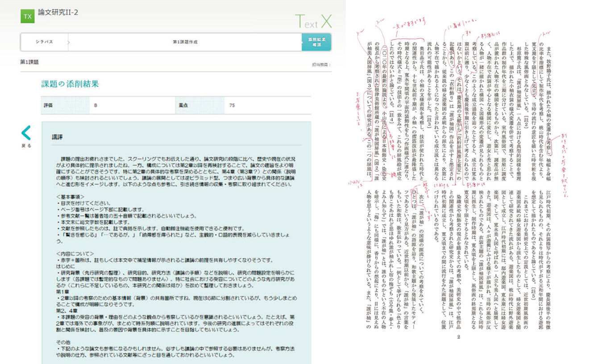Click the 講評 section heading
This screenshot has height=364, width=590.
tap(57, 137)
